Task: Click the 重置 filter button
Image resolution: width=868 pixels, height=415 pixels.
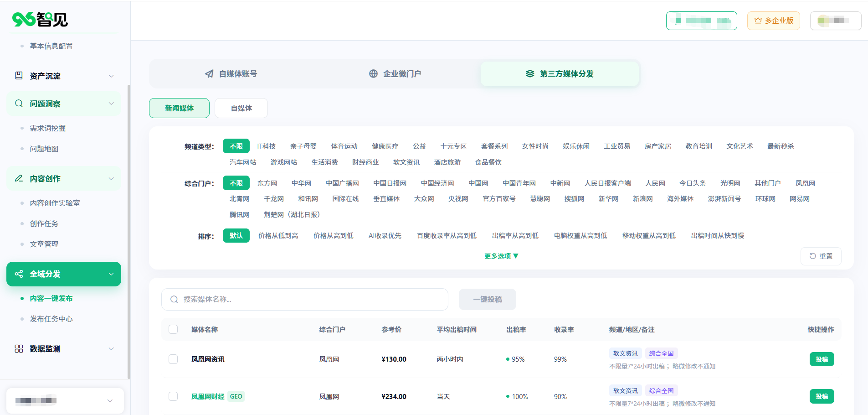Action: [x=821, y=256]
